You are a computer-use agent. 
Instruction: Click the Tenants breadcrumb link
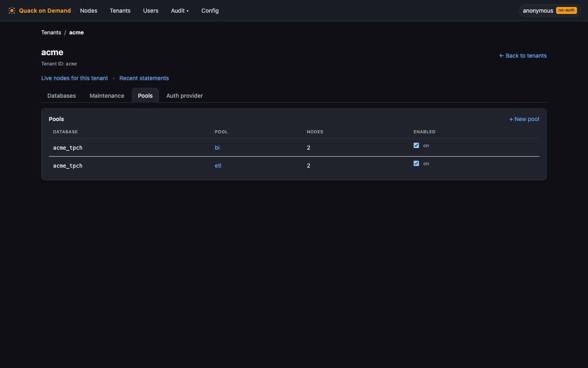click(x=51, y=32)
